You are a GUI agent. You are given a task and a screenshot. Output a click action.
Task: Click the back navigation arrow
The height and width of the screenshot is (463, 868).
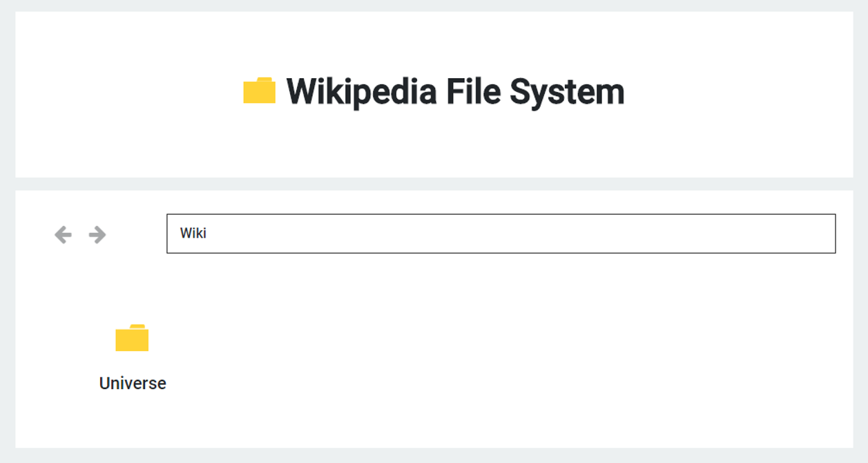click(63, 235)
